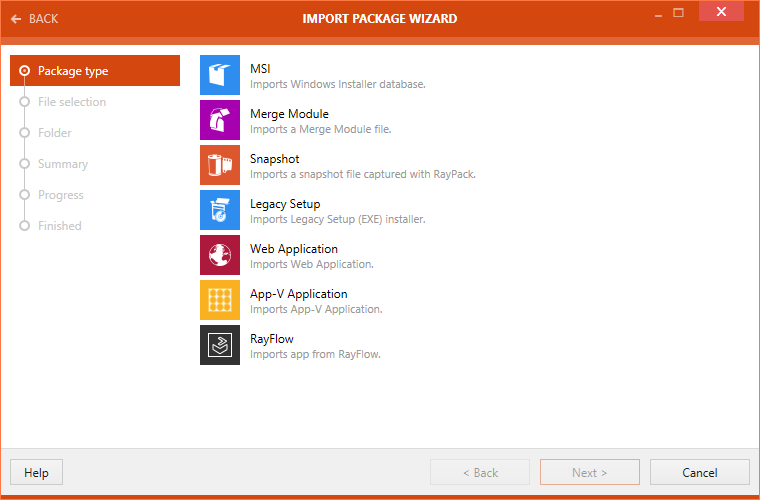Choose the Snapshot camera icon
The image size is (760, 500).
220,165
